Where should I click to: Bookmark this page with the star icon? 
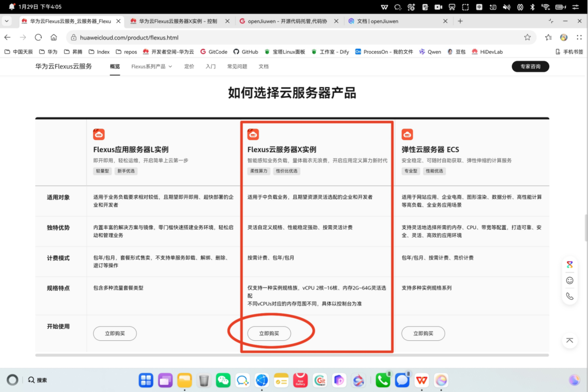point(527,37)
